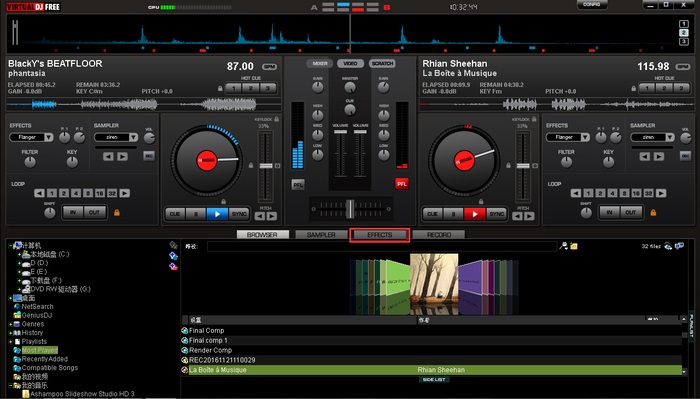Click the blue play button on left deck

tap(217, 214)
